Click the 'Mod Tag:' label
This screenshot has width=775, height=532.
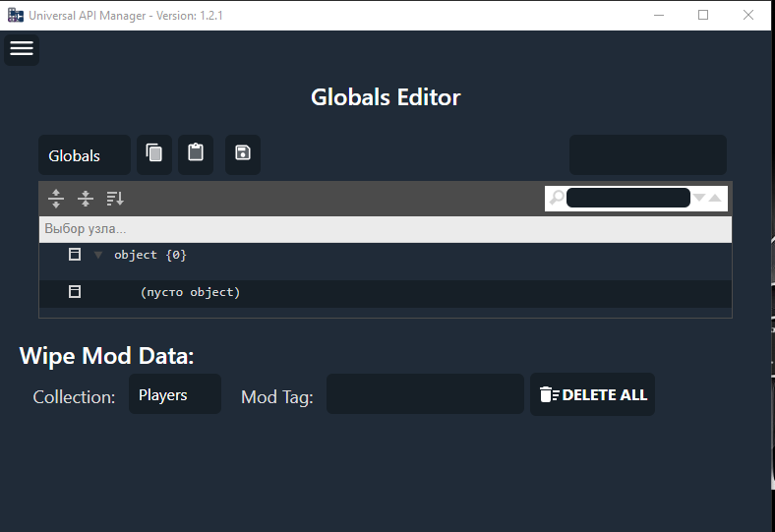[x=276, y=397]
